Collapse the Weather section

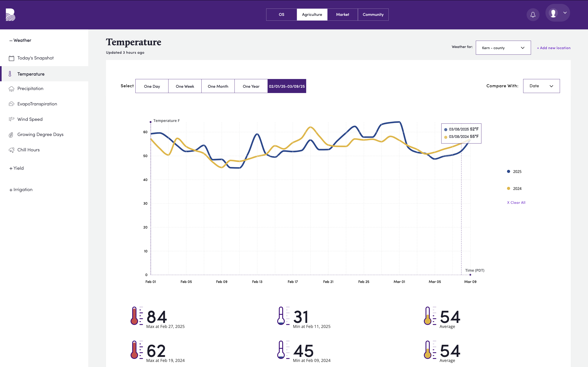(x=20, y=40)
